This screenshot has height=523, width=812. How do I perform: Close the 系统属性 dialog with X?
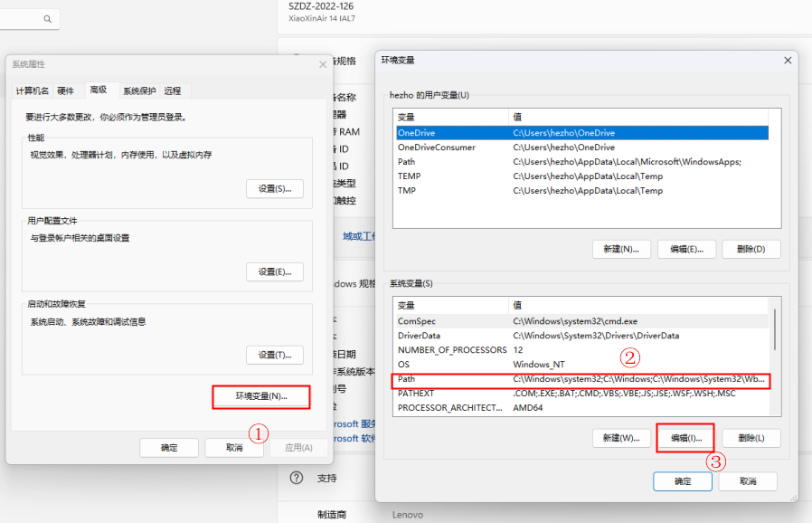click(323, 64)
